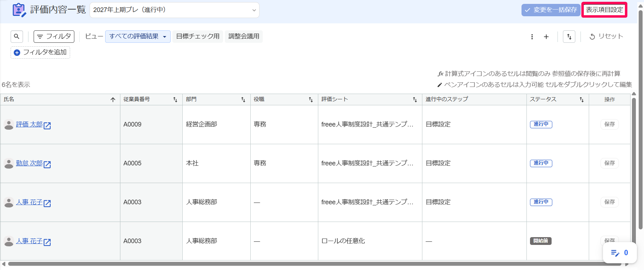Open 人事 花子 link in ロールの任意化 row
Viewport: 644px width, 270px height.
pos(29,241)
